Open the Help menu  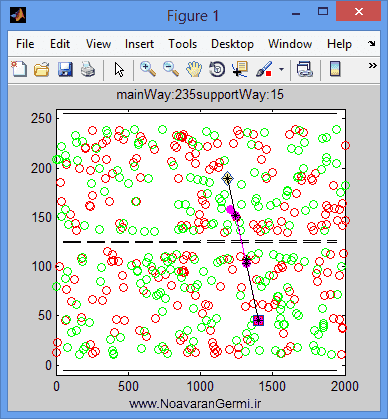pos(339,44)
